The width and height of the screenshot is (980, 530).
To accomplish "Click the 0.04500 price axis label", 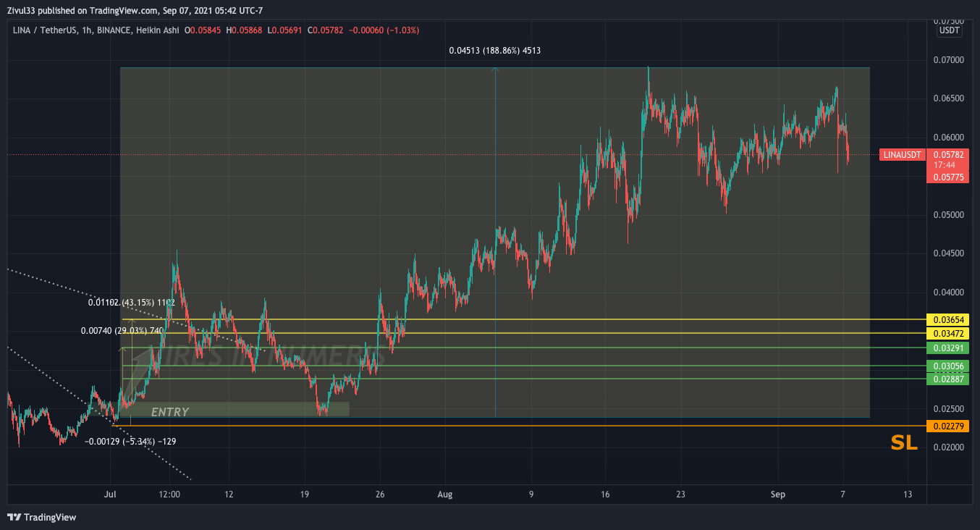I will click(x=947, y=253).
